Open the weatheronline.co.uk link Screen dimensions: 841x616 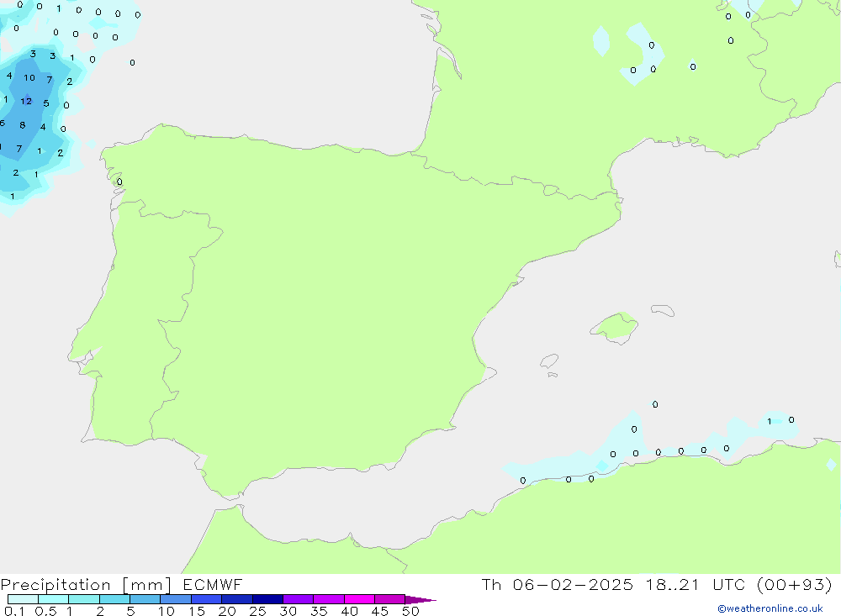pos(770,608)
